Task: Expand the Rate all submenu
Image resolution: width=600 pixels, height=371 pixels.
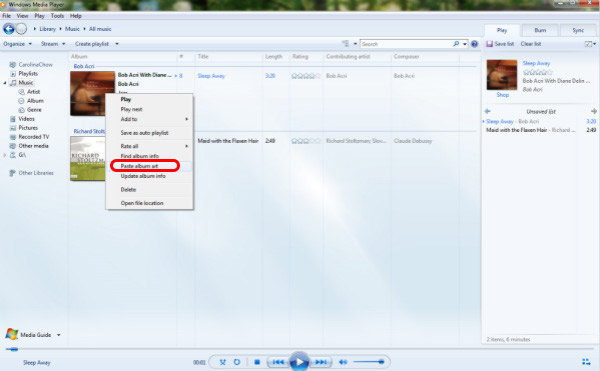Action: tap(150, 146)
